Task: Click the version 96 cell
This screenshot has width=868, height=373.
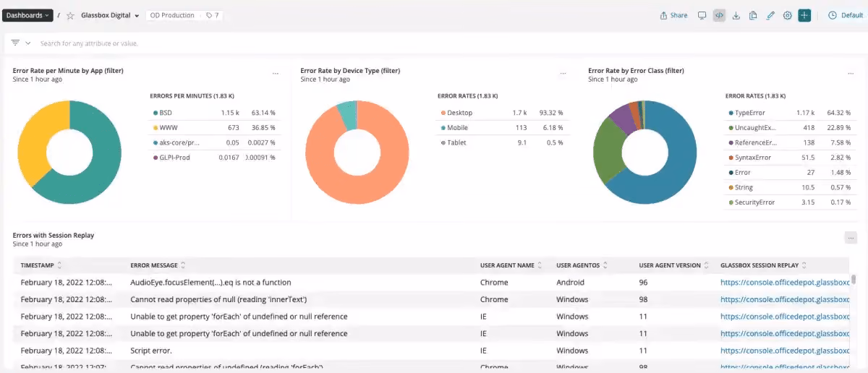Action: pos(644,283)
